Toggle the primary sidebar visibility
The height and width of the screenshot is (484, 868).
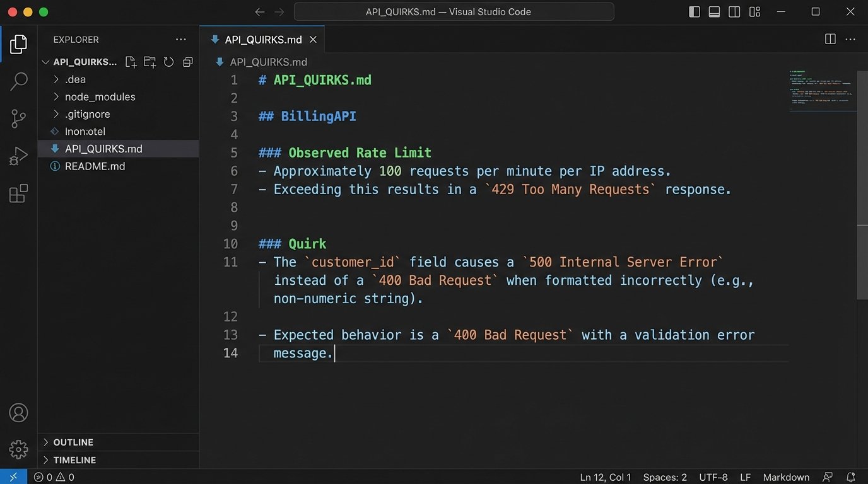coord(694,11)
